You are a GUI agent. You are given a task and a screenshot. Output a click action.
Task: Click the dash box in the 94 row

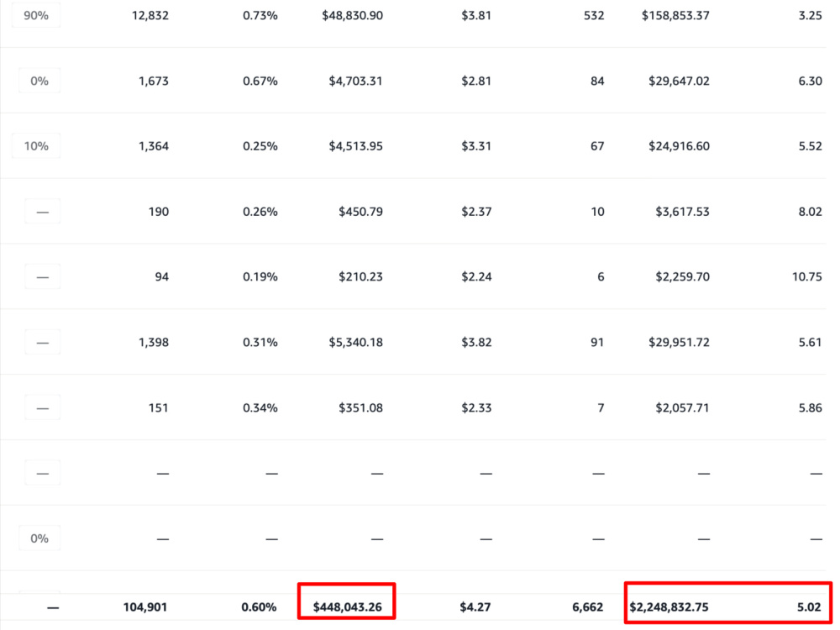point(42,277)
